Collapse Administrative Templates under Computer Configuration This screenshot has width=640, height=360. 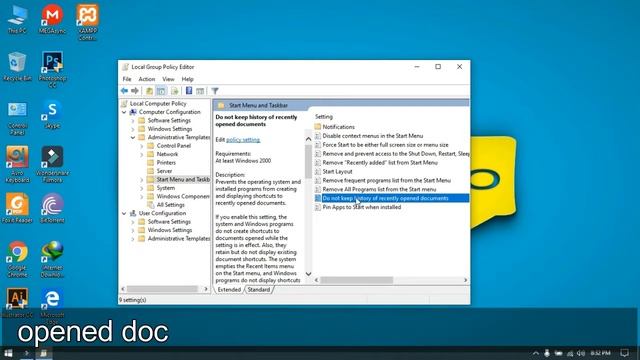[133, 138]
